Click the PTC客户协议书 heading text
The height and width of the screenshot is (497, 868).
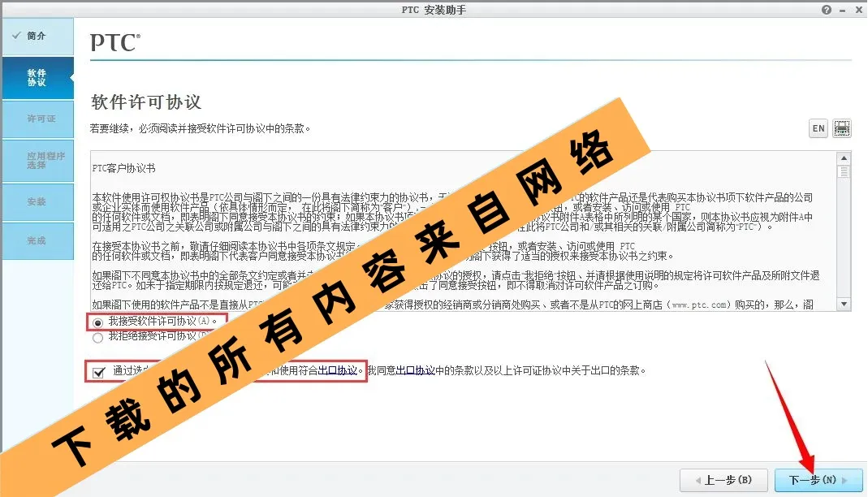click(x=123, y=168)
